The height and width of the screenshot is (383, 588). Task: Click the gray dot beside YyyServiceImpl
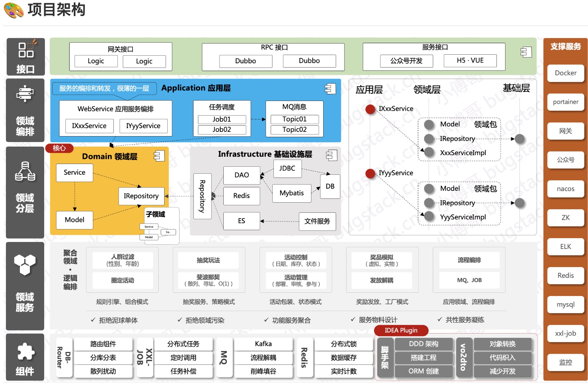429,216
